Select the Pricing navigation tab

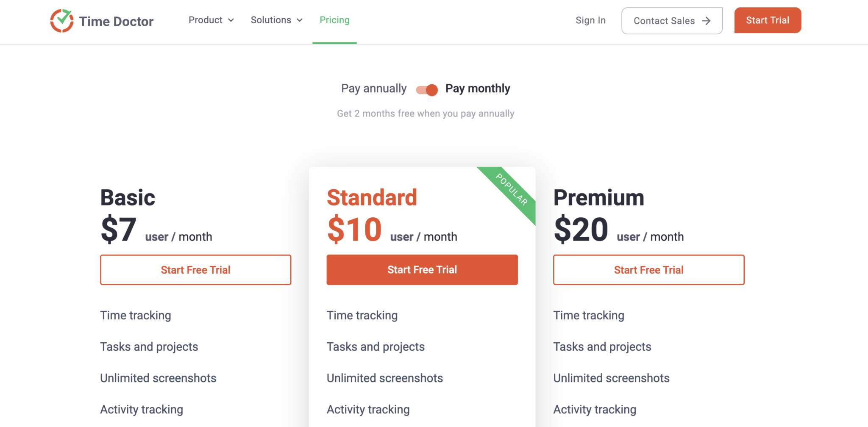point(334,20)
